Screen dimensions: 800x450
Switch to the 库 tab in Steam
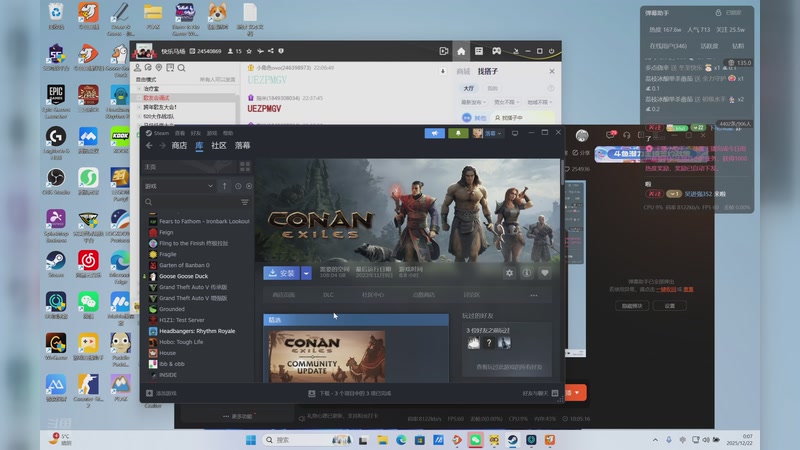[199, 146]
